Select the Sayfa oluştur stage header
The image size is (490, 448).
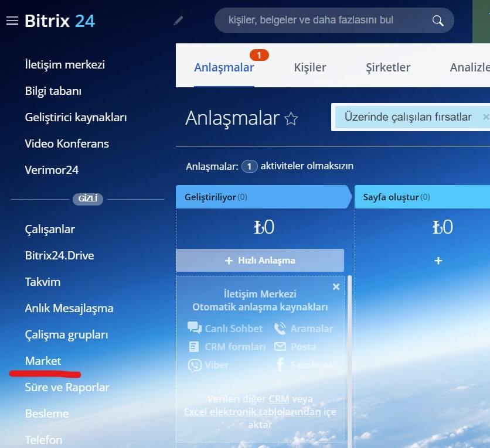click(422, 197)
